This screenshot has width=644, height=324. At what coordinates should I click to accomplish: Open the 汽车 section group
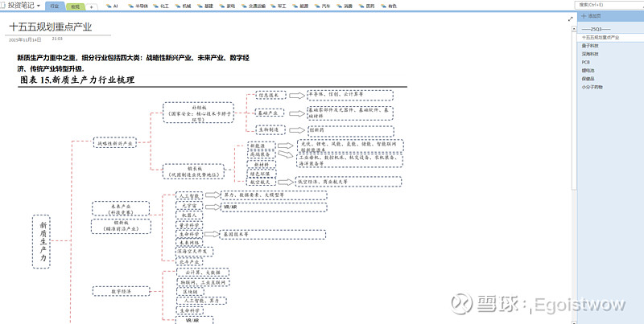coord(323,6)
